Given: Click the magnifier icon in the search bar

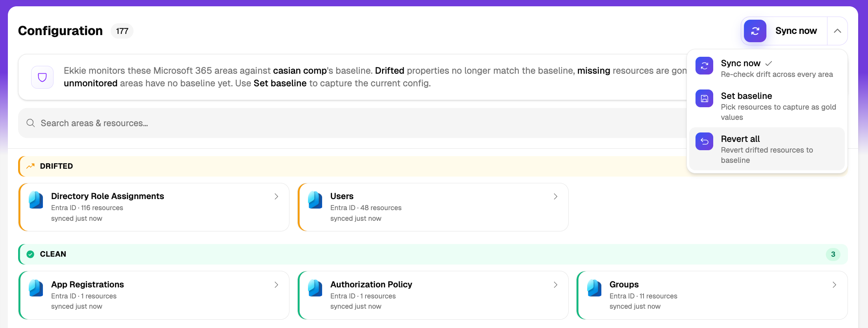Looking at the screenshot, I should click(x=31, y=123).
